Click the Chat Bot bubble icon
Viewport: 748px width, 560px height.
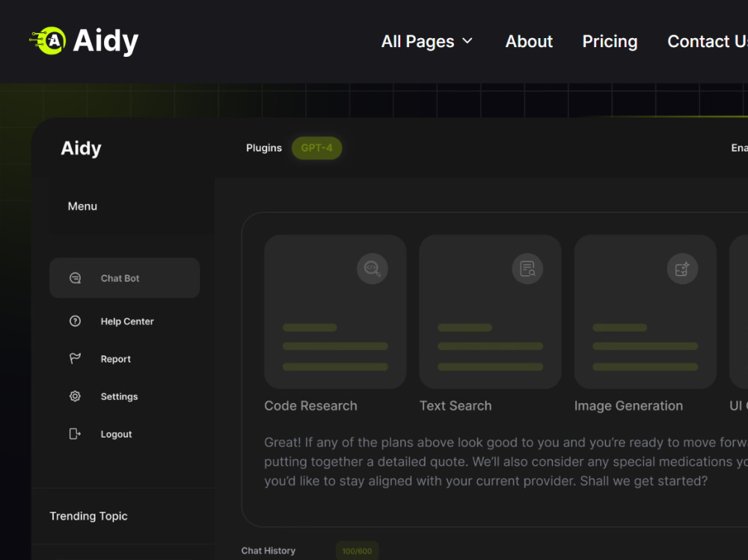coord(75,278)
